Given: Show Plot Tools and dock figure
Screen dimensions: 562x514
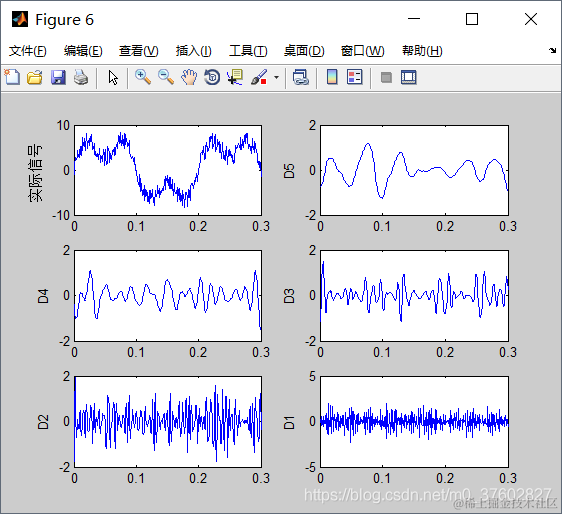Looking at the screenshot, I should click(x=409, y=77).
